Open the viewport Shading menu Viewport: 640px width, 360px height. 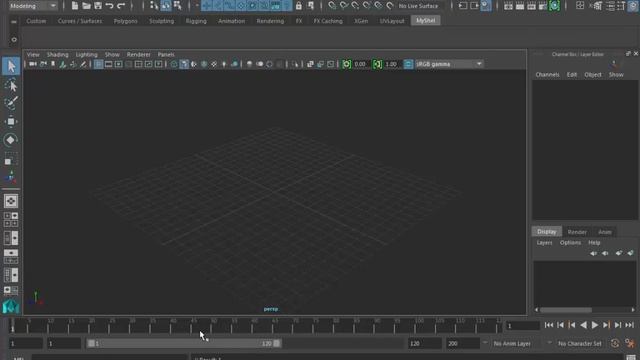point(58,54)
